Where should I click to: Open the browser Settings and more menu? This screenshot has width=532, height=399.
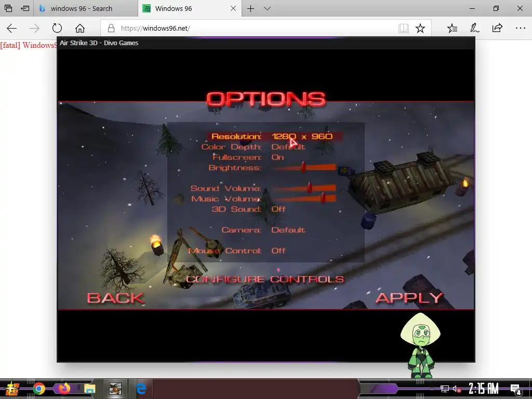coord(520,28)
